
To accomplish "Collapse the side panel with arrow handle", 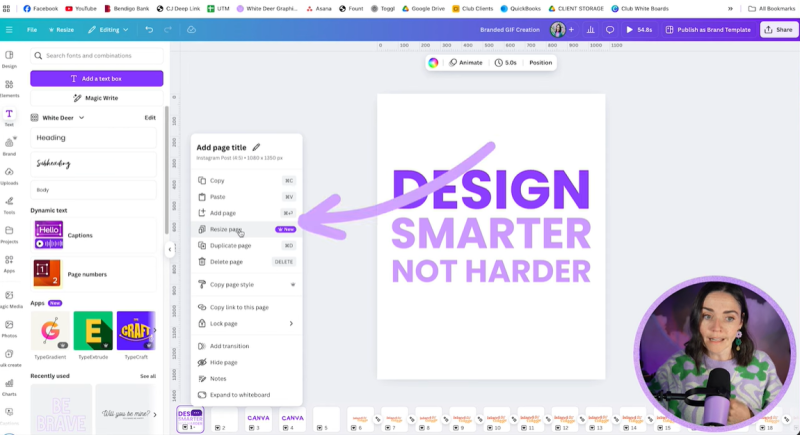I will (170, 249).
